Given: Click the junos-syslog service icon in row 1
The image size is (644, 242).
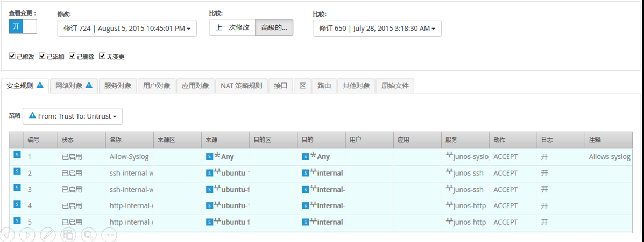Looking at the screenshot, I should coord(450,156).
